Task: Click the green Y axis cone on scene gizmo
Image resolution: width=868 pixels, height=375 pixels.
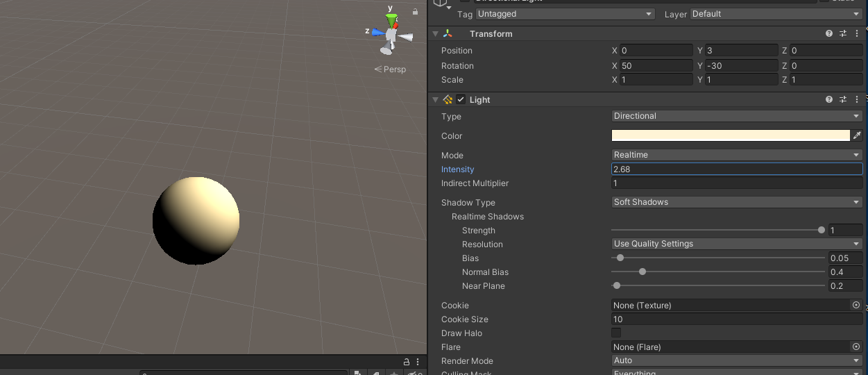Action: tap(391, 19)
